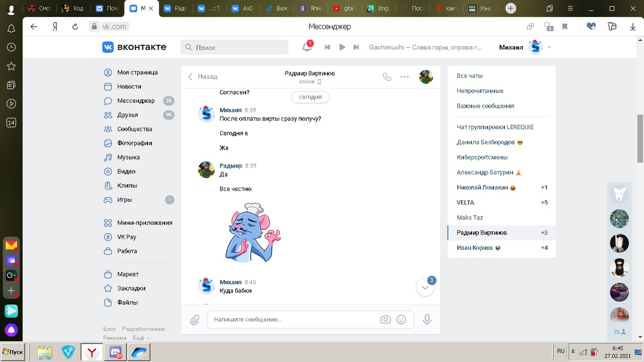Open Друзья in the left menu
Image resolution: width=644 pixels, height=362 pixels.
[127, 115]
